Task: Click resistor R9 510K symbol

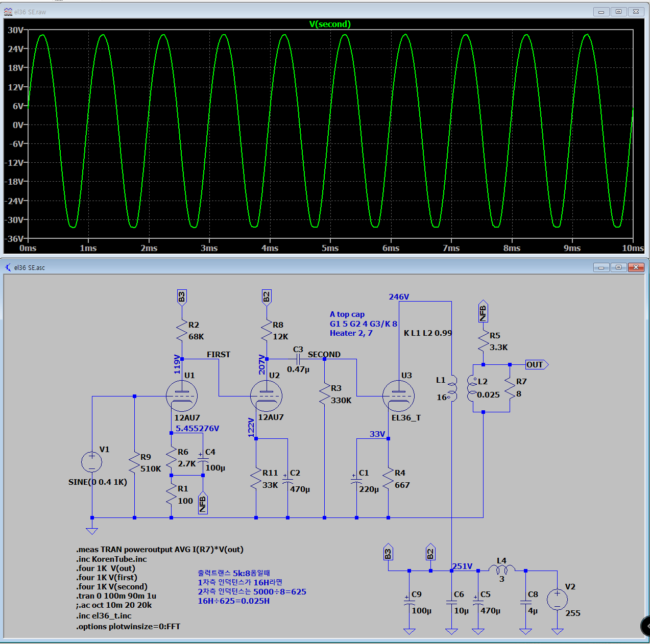Action: (134, 463)
